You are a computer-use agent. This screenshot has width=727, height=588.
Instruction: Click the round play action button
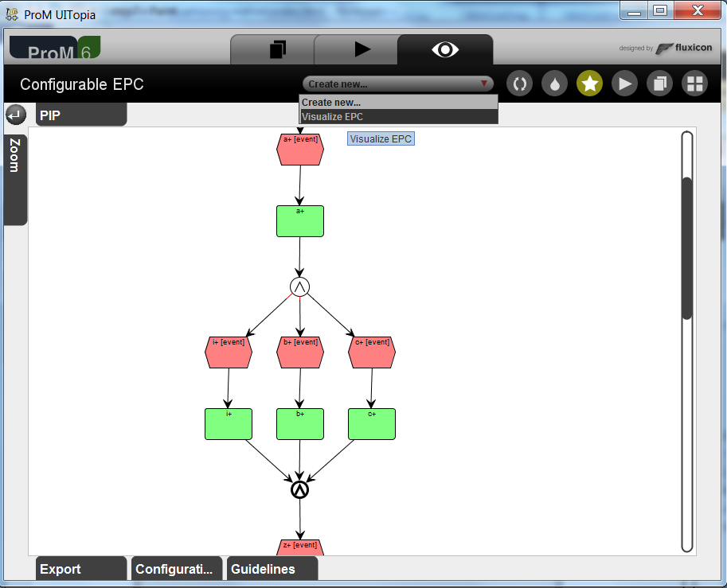point(624,84)
